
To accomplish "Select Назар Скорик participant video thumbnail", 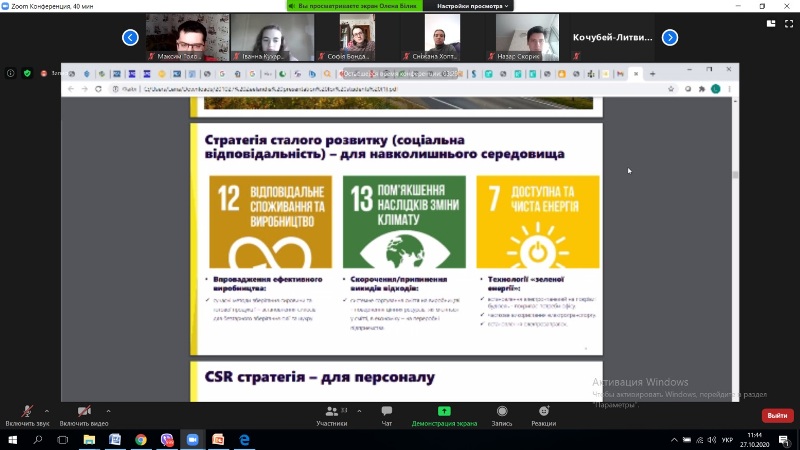I will point(527,37).
